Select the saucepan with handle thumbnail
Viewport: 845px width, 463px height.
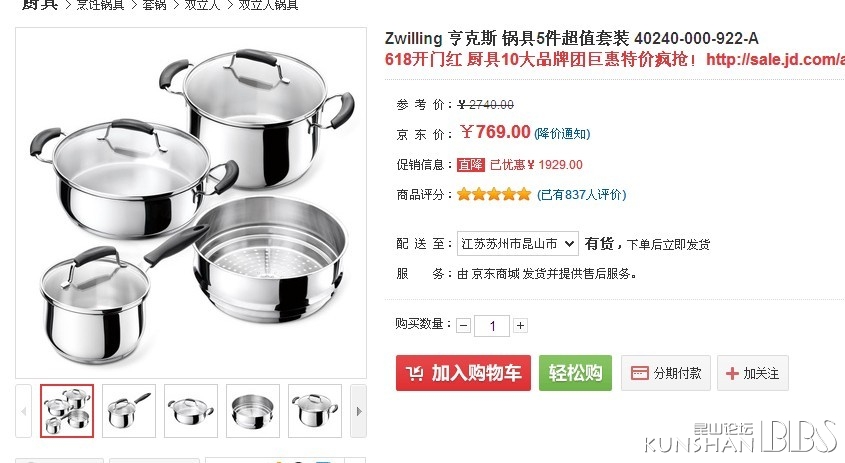(129, 411)
